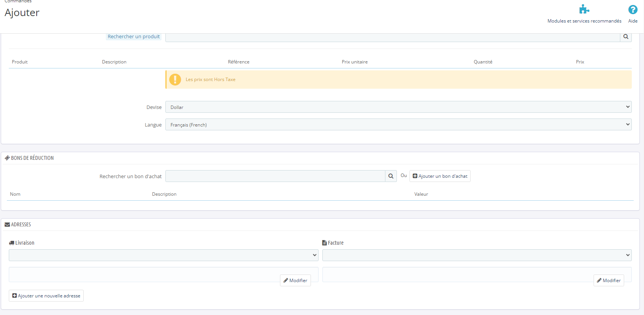Screen dimensions: 644x315
Task: Click the 'Ou' text beside voucher search
Action: pyautogui.click(x=404, y=175)
